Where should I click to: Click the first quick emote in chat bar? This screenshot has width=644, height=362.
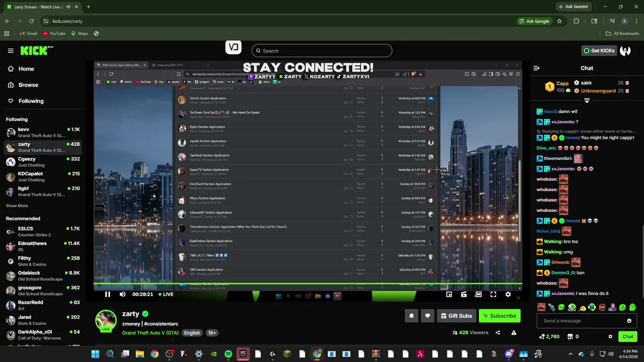pos(541,307)
